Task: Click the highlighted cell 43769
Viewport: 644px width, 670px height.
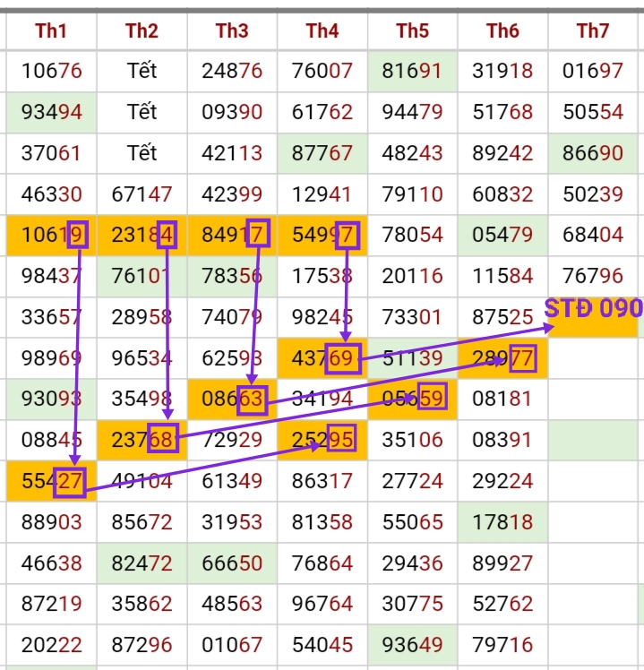Action: pyautogui.click(x=322, y=359)
